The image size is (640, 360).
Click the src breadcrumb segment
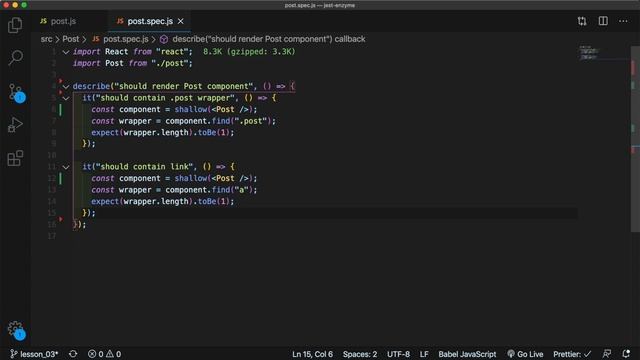46,39
